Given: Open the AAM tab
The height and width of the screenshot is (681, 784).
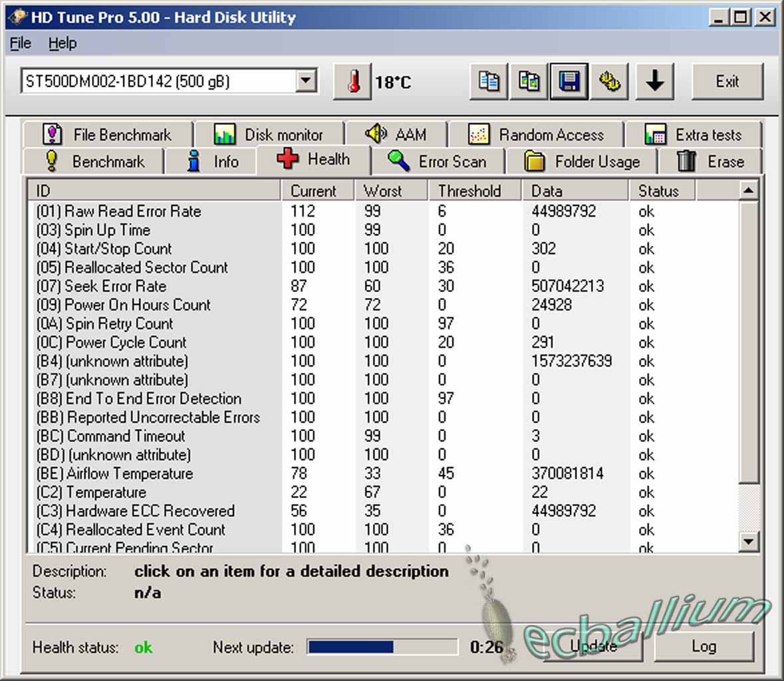Looking at the screenshot, I should [x=396, y=134].
